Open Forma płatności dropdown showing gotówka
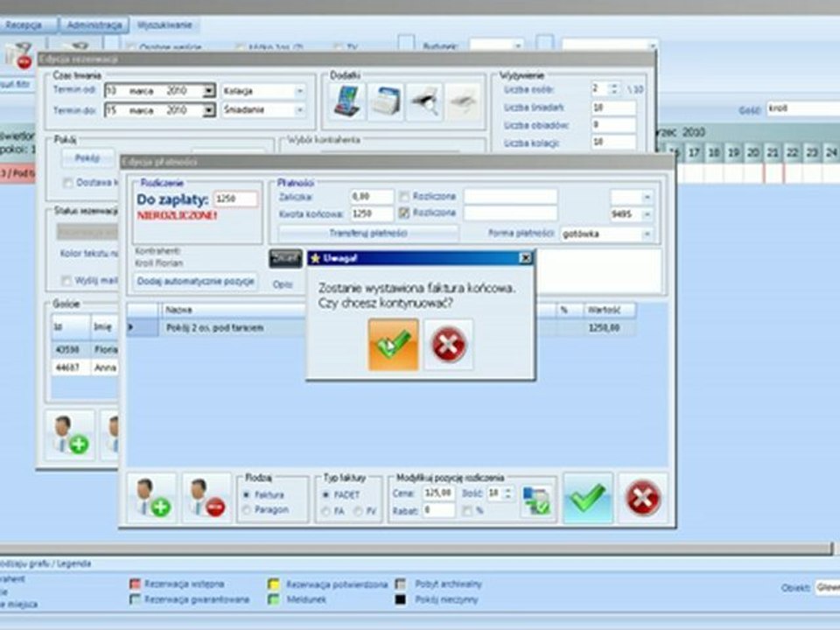The image size is (840, 630). (x=647, y=234)
